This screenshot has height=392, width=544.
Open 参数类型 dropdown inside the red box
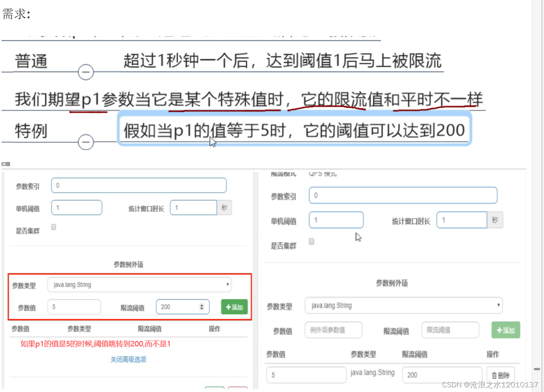click(140, 284)
